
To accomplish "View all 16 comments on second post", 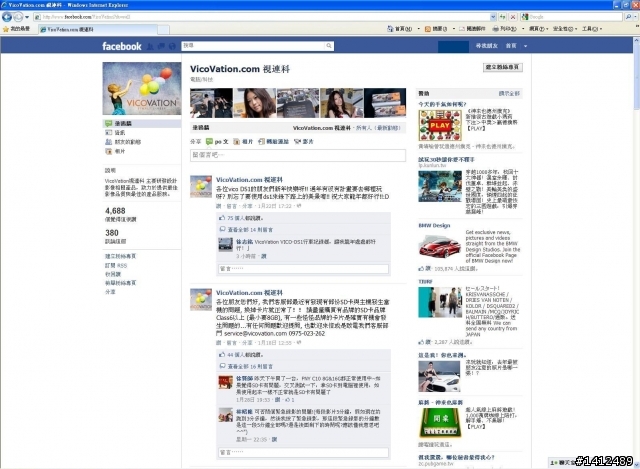I will coord(250,367).
